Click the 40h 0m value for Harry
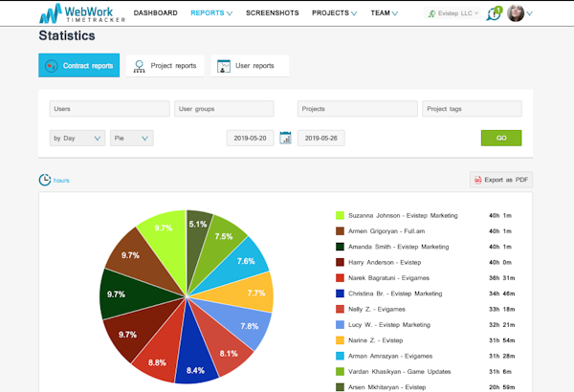The image size is (574, 392). coord(500,262)
